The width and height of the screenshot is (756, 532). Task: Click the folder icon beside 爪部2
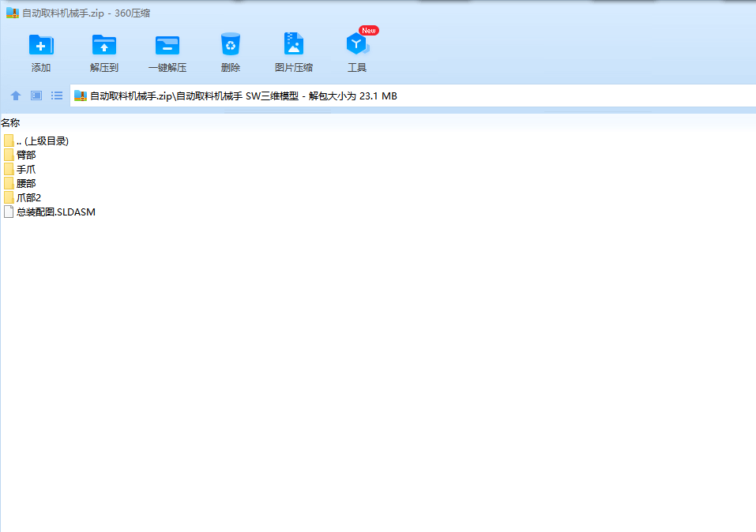point(9,197)
